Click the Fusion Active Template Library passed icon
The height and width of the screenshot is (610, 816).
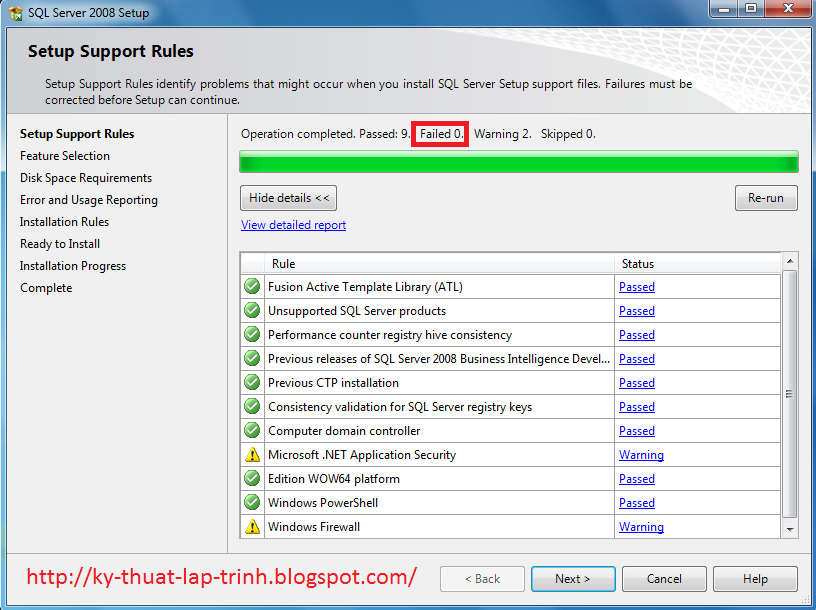pyautogui.click(x=252, y=286)
